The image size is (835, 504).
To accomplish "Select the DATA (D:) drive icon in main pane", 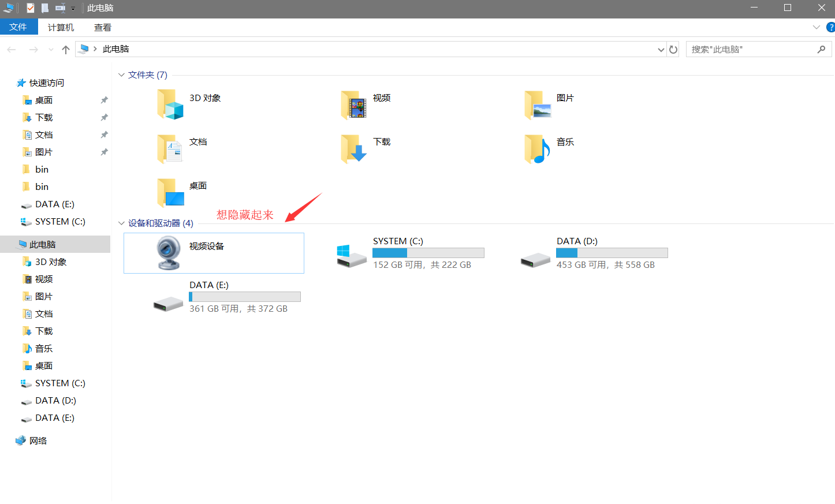I will (535, 260).
